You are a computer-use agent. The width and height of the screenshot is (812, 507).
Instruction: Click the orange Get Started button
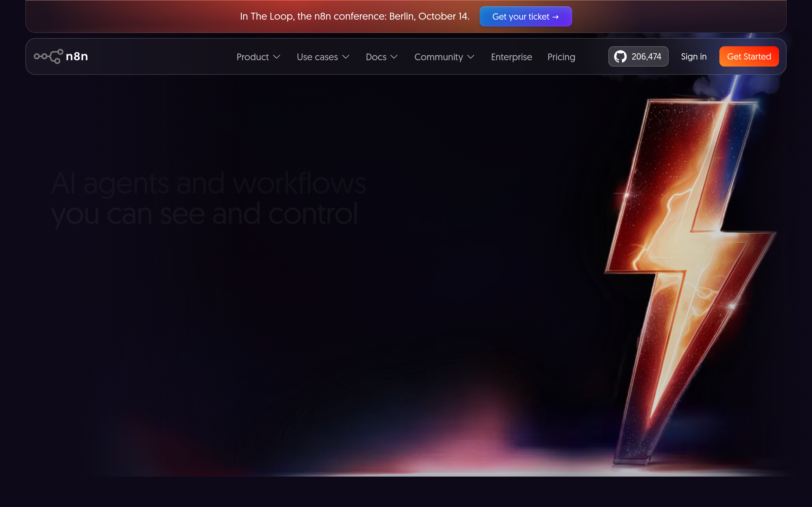pyautogui.click(x=749, y=56)
